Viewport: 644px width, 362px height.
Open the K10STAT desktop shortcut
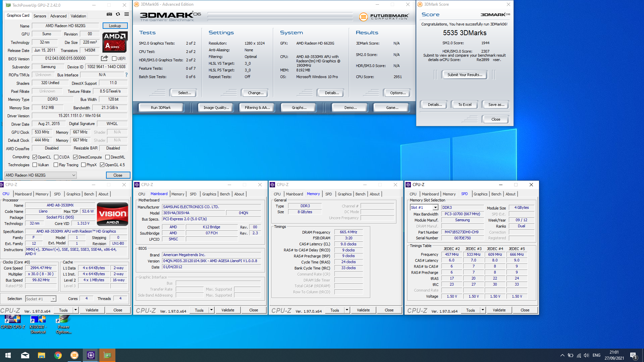pos(38,324)
